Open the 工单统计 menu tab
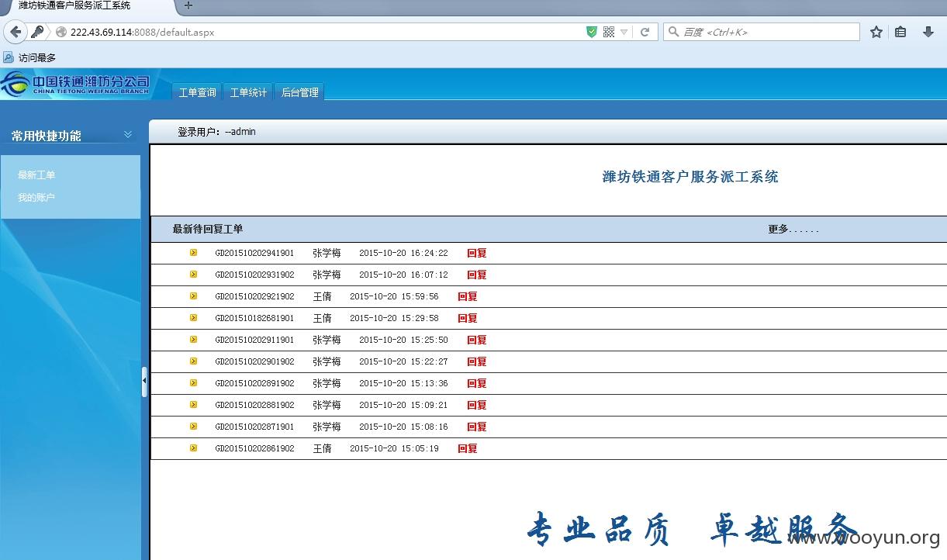This screenshot has width=947, height=560. pyautogui.click(x=248, y=92)
